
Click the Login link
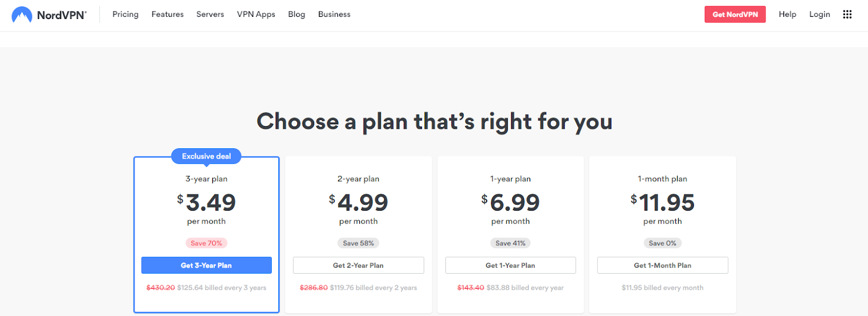tap(820, 14)
